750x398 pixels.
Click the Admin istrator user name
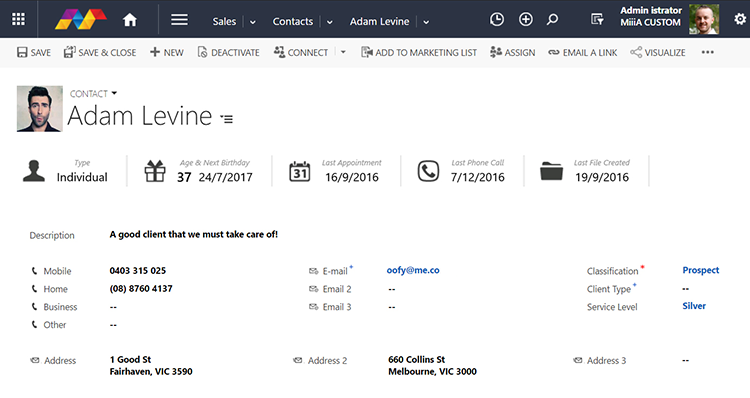[x=651, y=10]
